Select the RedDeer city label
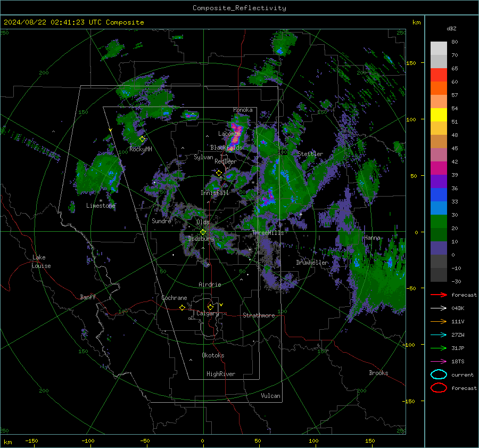 [x=226, y=161]
